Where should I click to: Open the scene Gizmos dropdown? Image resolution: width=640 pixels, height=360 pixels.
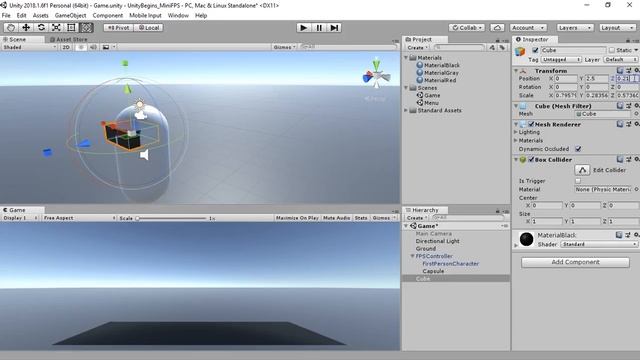284,47
